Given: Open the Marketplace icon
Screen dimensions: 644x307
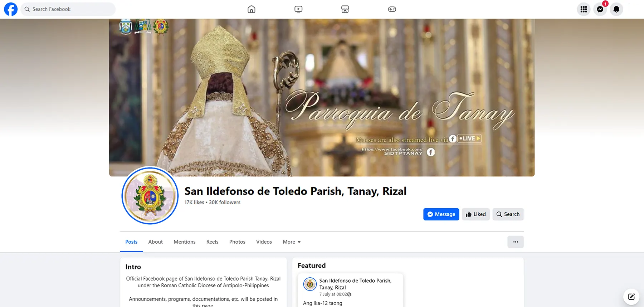Looking at the screenshot, I should click(345, 9).
